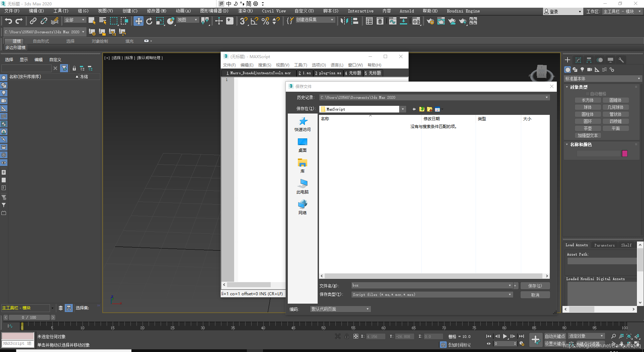This screenshot has width=644, height=352.
Task: Select the Rotate transform tool
Action: 149,21
